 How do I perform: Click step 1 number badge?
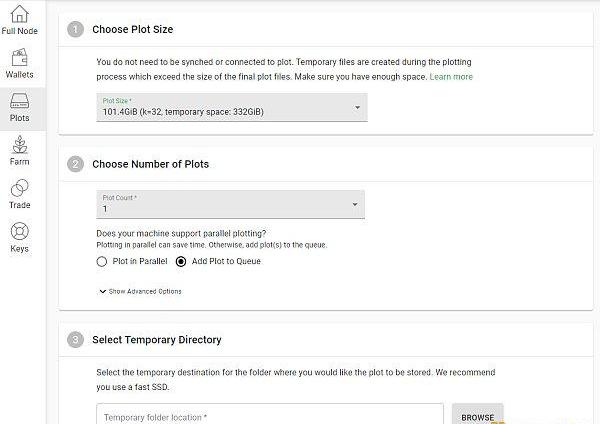(x=75, y=29)
